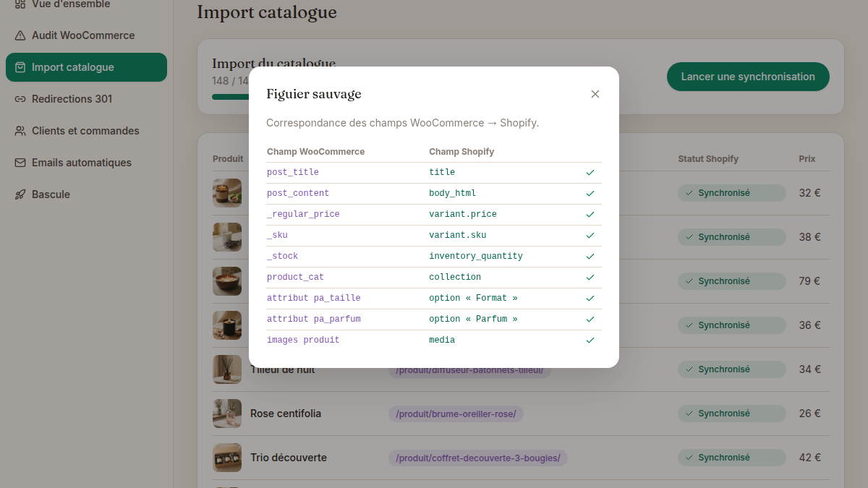
Task: Click the Shopify field collection
Action: (x=455, y=278)
